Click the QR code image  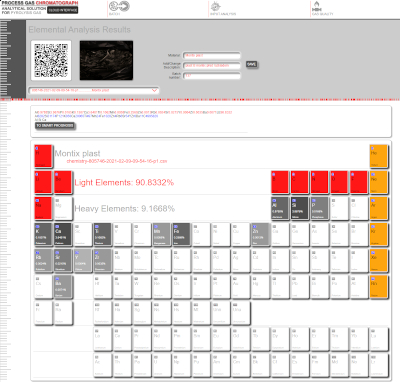coord(51,60)
